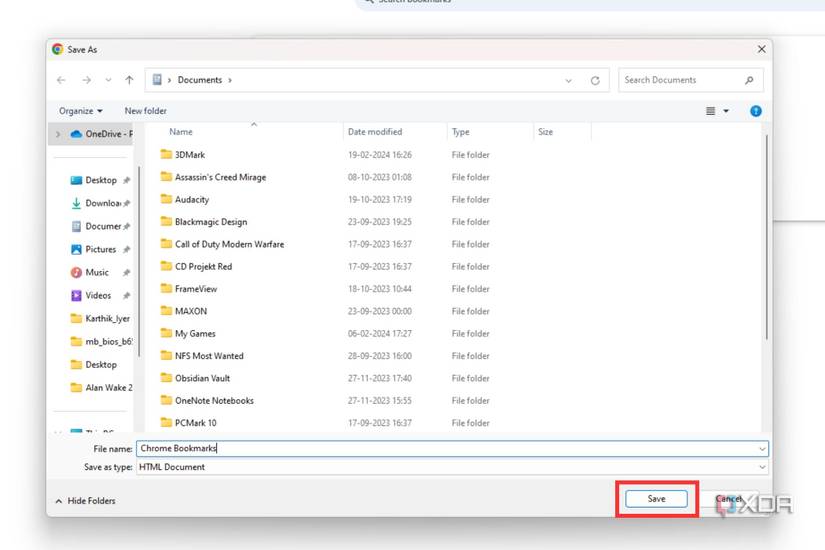Click the file list vertical scrollbar
The height and width of the screenshot is (550, 825).
click(767, 237)
